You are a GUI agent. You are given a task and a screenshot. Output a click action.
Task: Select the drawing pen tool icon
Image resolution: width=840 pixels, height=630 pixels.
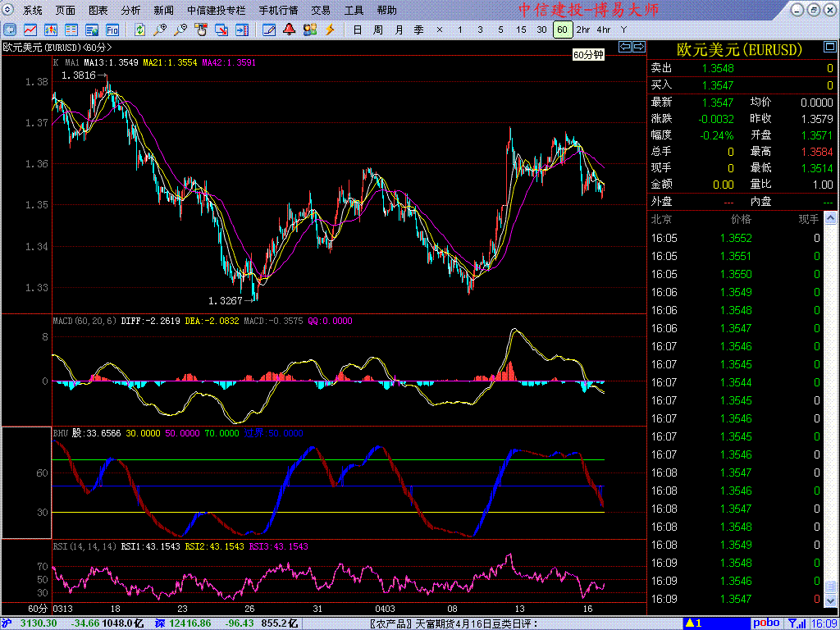click(x=269, y=30)
